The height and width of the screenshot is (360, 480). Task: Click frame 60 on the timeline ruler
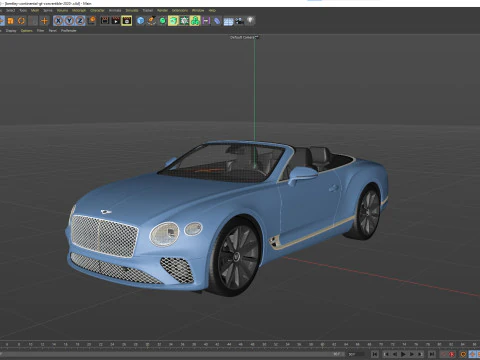(322, 344)
